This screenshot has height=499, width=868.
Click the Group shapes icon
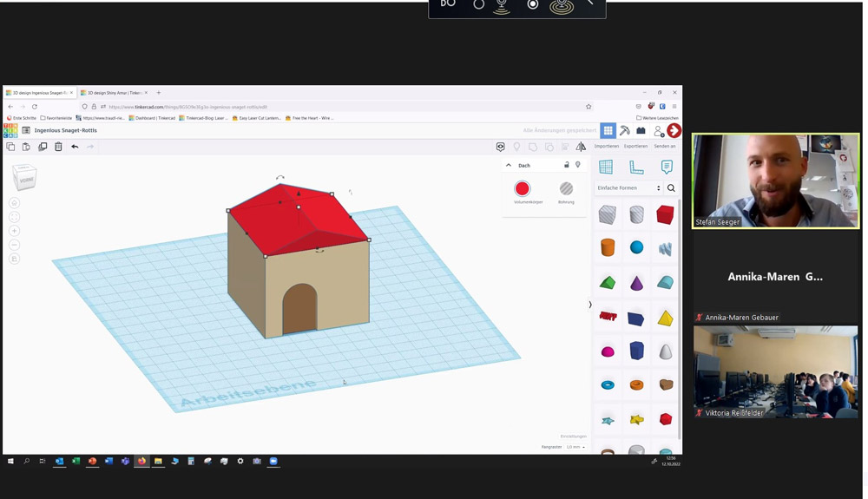pos(533,147)
